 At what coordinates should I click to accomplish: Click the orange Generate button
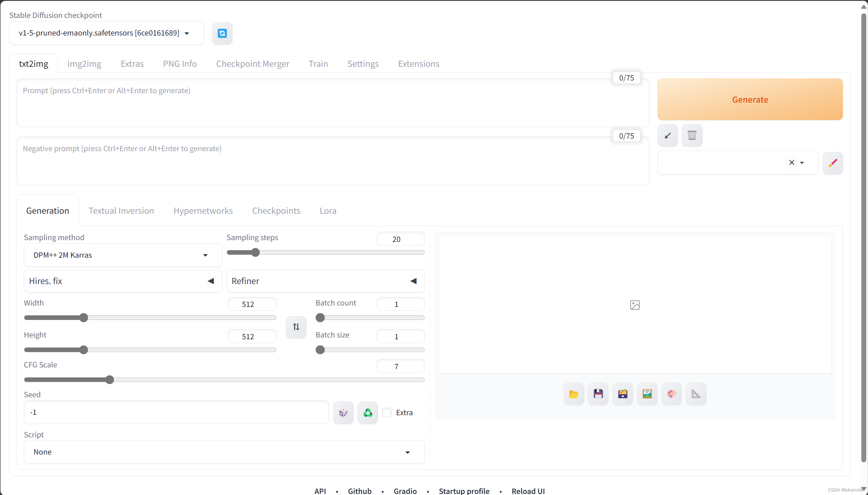[x=750, y=99]
